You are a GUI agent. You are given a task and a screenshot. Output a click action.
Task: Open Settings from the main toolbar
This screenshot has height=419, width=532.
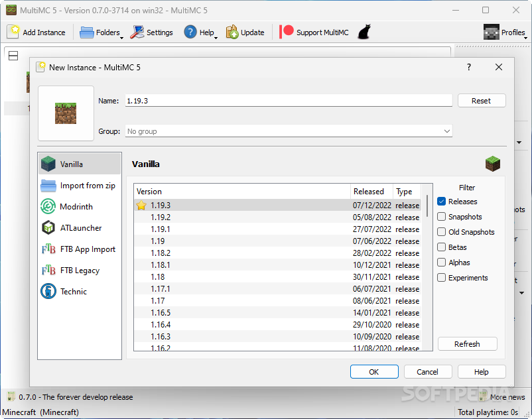pyautogui.click(x=152, y=32)
